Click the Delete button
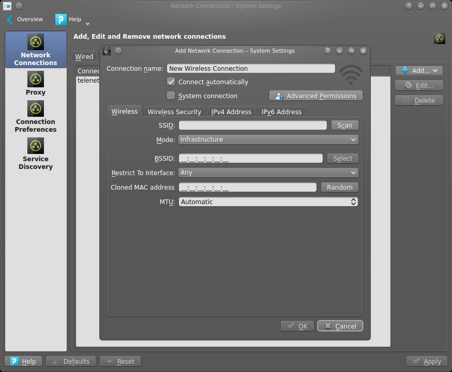 419,100
